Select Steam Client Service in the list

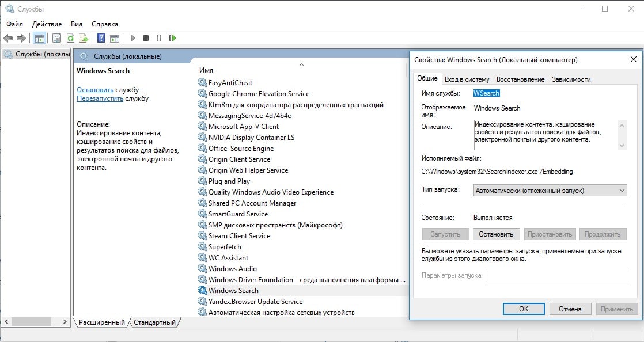[x=239, y=236]
